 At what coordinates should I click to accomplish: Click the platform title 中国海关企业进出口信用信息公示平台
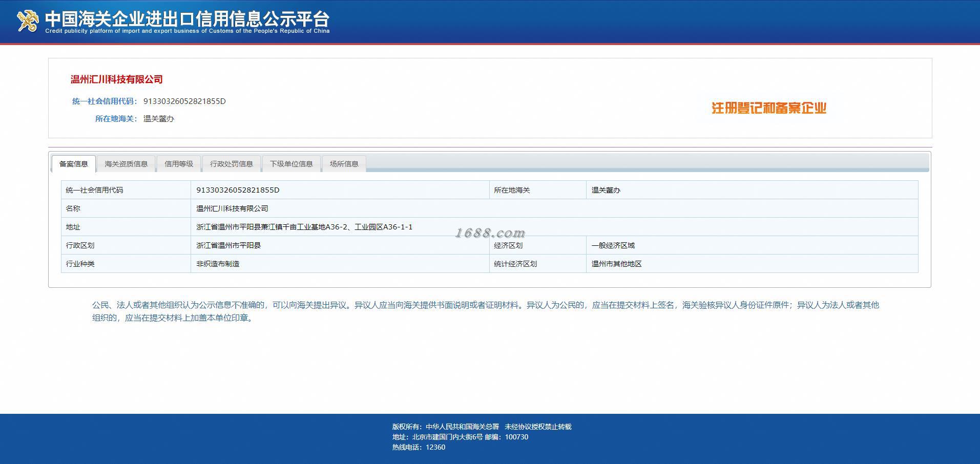(187, 19)
